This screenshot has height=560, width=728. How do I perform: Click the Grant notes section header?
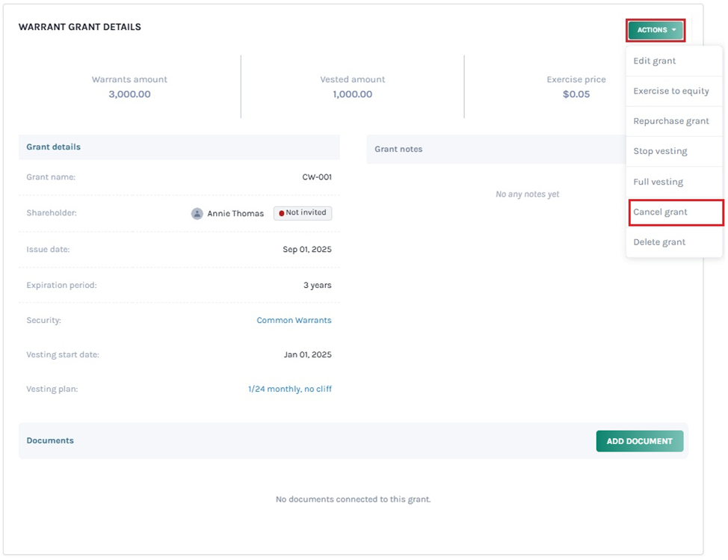[398, 149]
